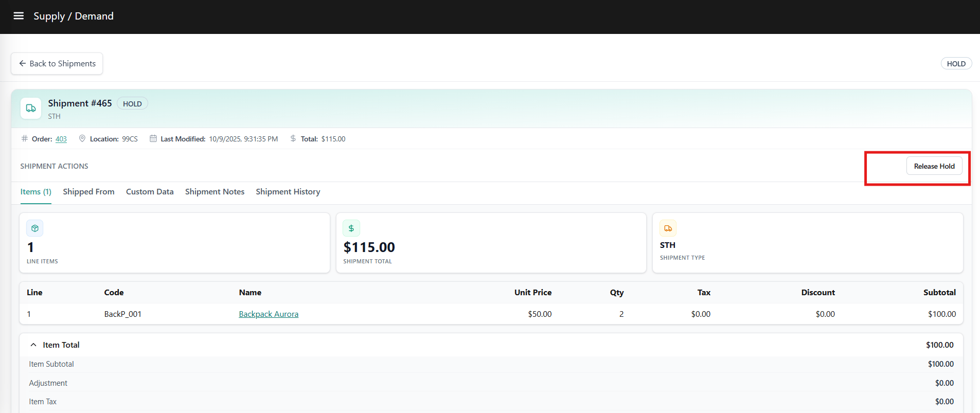The height and width of the screenshot is (413, 980).
Task: Click the STH shipment type value on card
Action: 668,245
